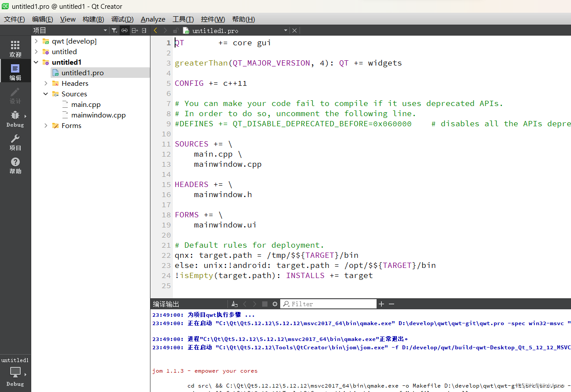The height and width of the screenshot is (392, 571).
Task: Select the Headers folder item
Action: pos(75,83)
